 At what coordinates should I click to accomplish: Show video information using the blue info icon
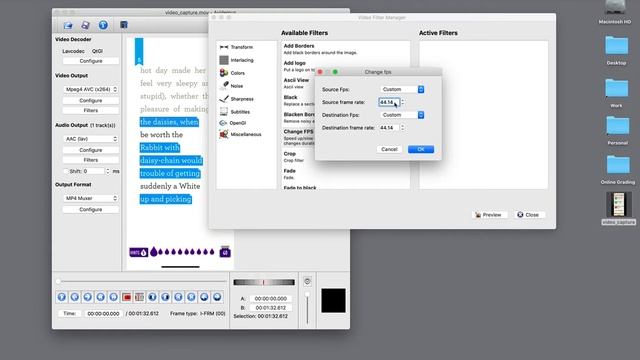point(103,25)
